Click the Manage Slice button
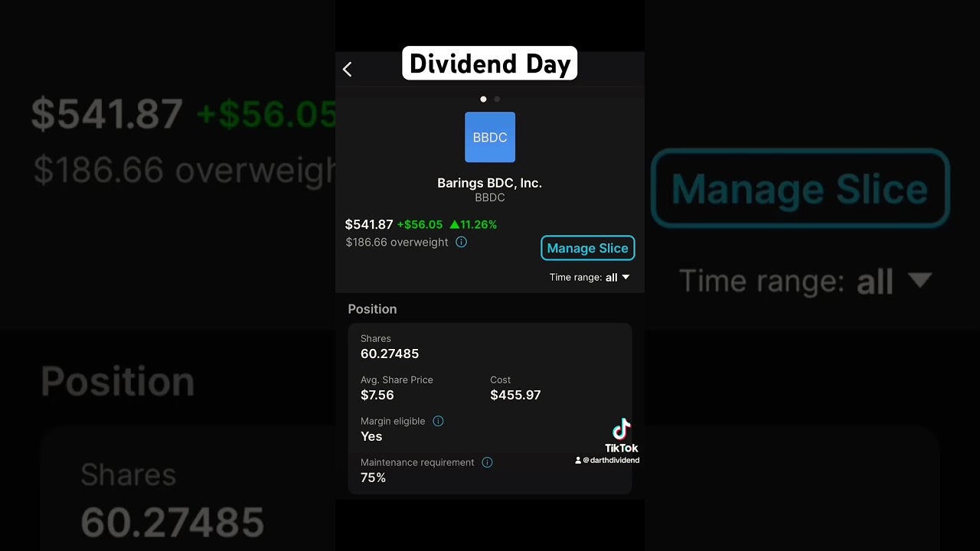This screenshot has width=980, height=551. (588, 248)
